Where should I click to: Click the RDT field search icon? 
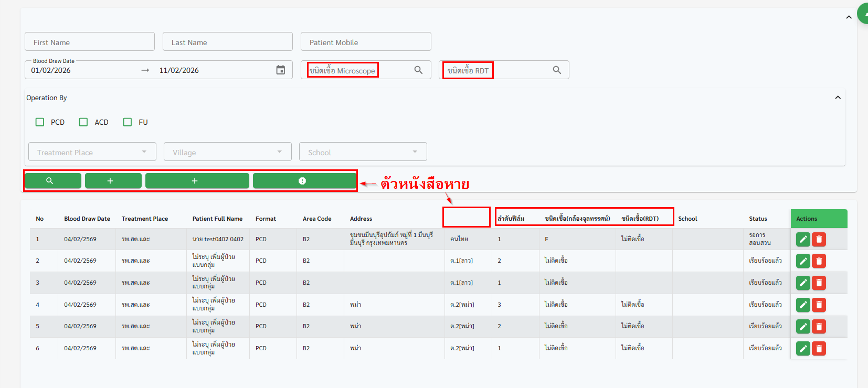click(557, 70)
